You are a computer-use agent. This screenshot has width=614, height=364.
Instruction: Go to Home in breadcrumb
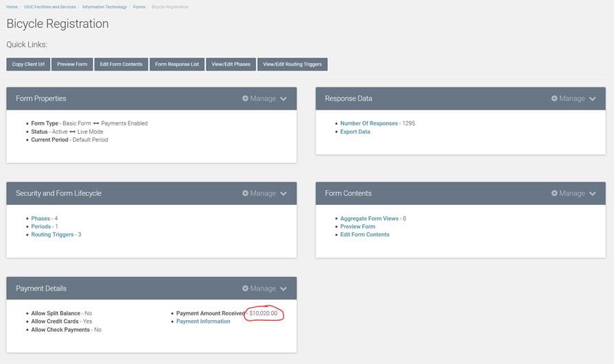click(12, 7)
